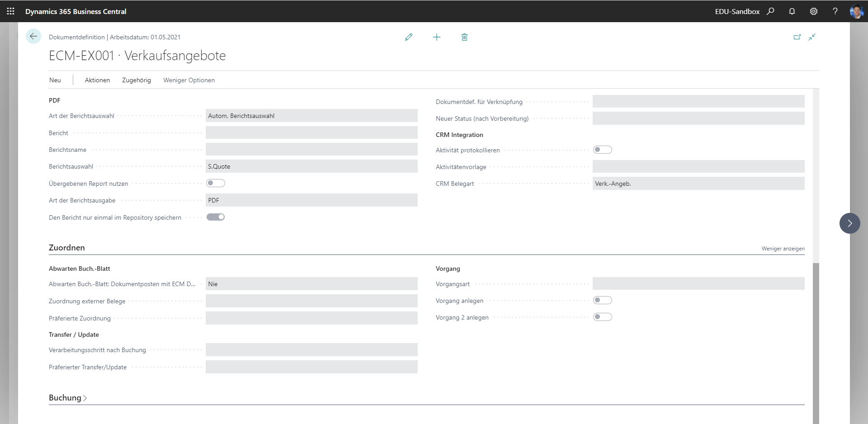Screen dimensions: 868x424
Task: Click the back arrow button
Action: [33, 37]
